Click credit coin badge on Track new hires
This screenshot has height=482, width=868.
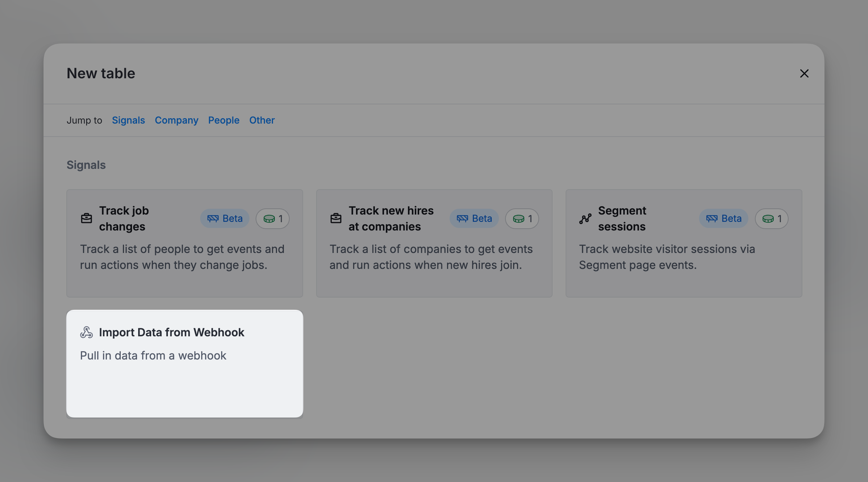pyautogui.click(x=522, y=219)
